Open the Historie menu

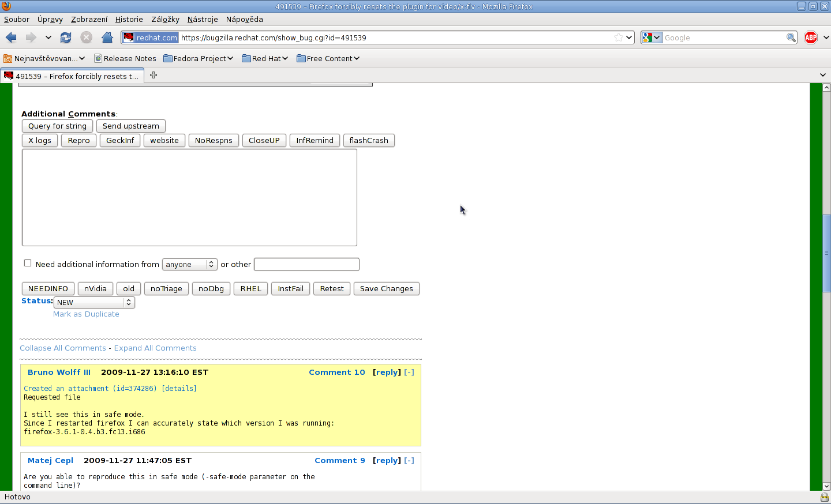pyautogui.click(x=129, y=19)
